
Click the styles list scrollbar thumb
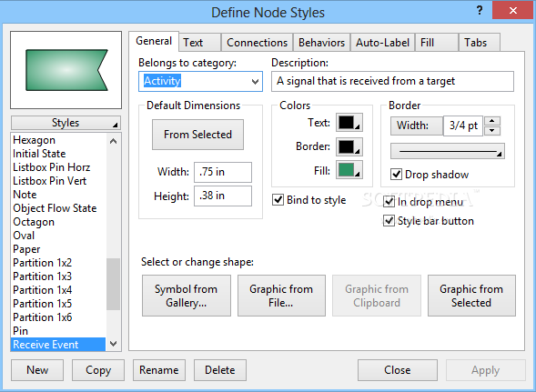tap(113, 284)
